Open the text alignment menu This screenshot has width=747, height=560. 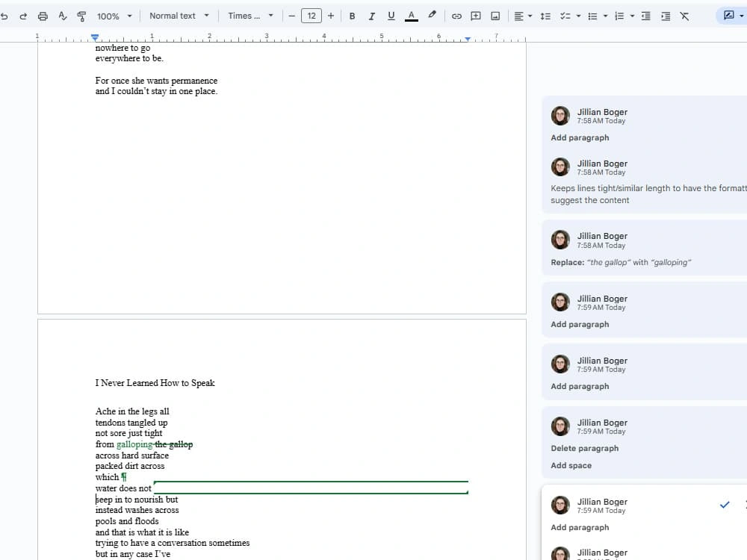[523, 16]
